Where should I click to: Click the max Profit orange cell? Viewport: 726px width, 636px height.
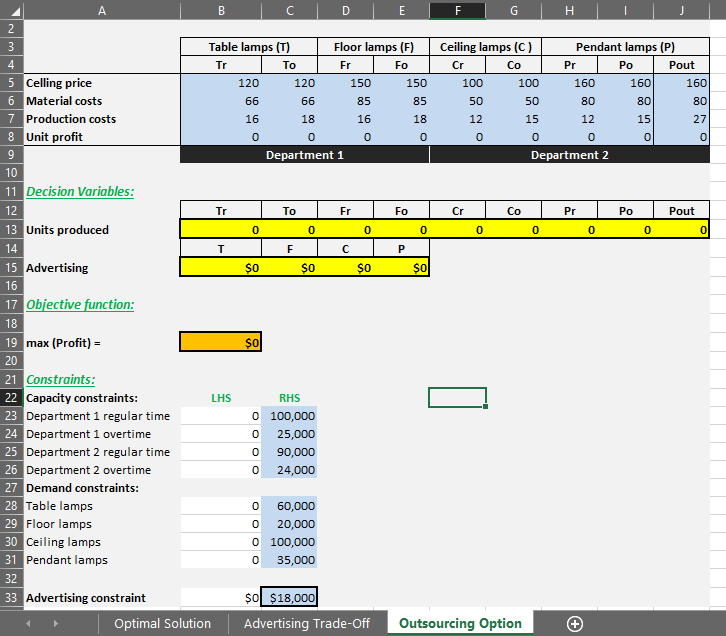click(221, 342)
